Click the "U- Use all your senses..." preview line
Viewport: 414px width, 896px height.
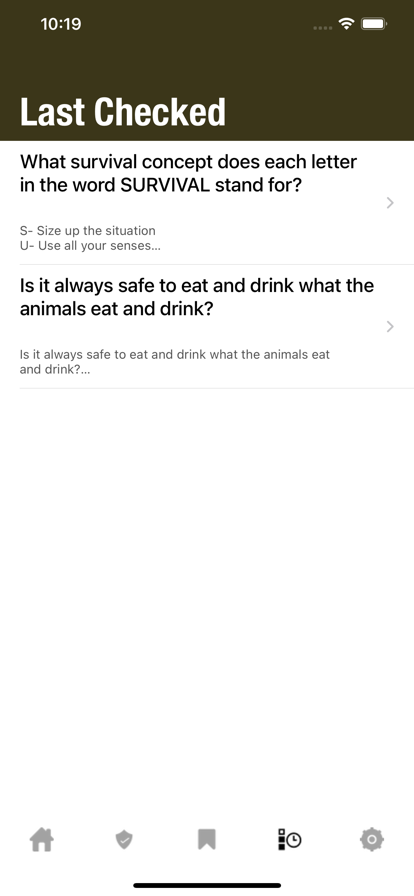point(90,246)
